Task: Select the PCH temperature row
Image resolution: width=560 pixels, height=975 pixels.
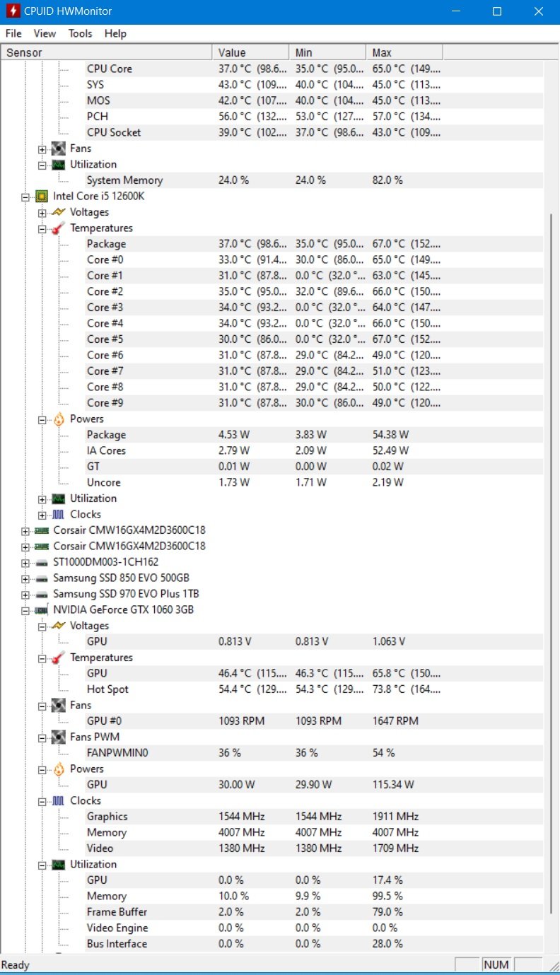Action: pos(313,117)
